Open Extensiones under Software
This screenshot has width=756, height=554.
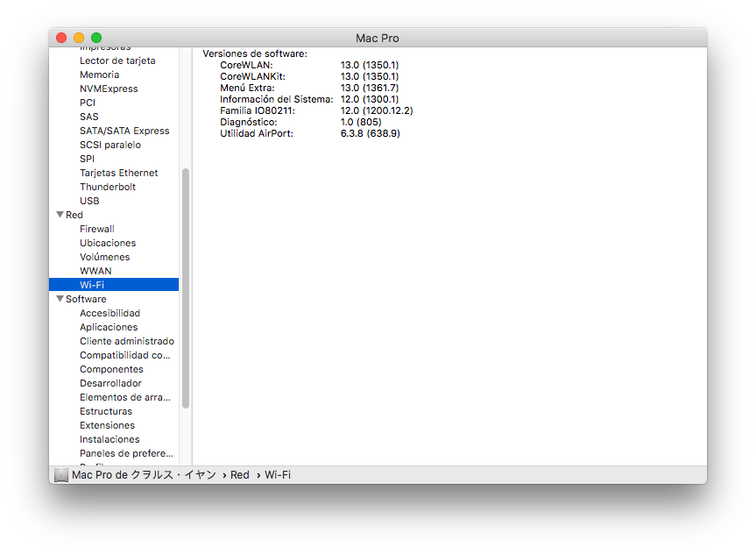tap(107, 424)
